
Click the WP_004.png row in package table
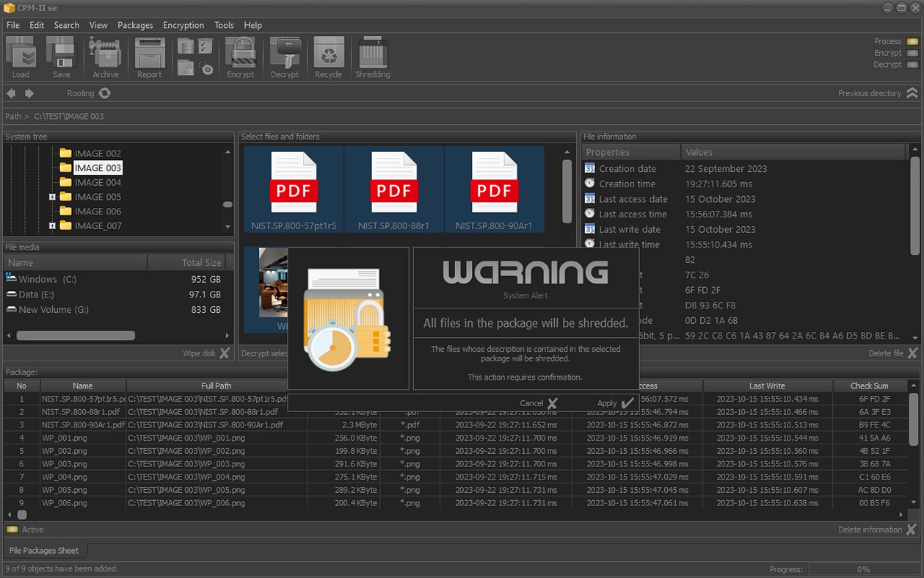[x=456, y=477]
